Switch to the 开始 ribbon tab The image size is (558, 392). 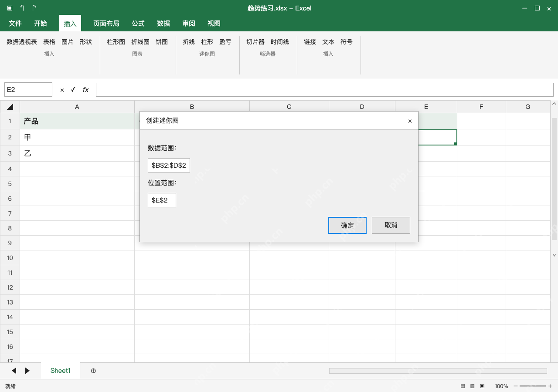tap(41, 24)
